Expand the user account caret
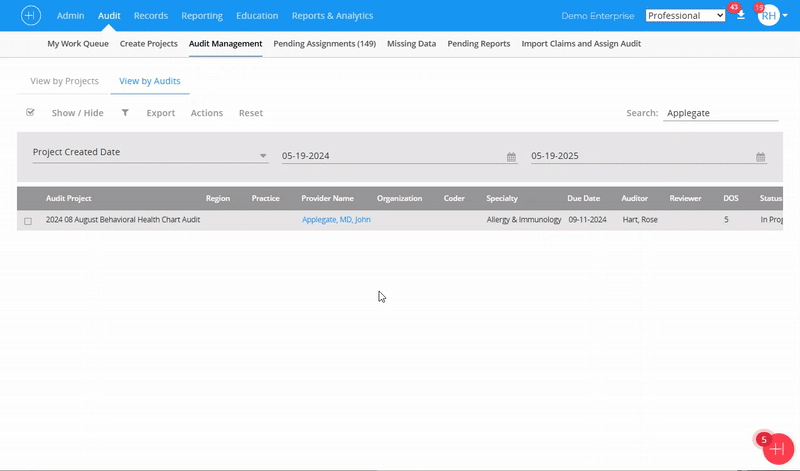The image size is (800, 471). pyautogui.click(x=785, y=16)
